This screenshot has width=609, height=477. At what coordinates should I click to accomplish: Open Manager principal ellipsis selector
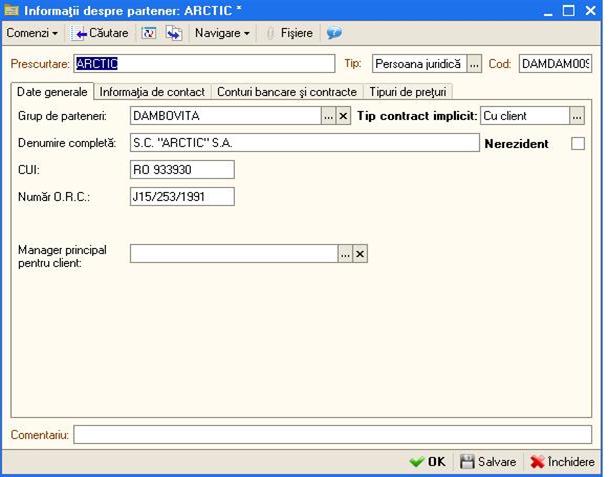345,254
